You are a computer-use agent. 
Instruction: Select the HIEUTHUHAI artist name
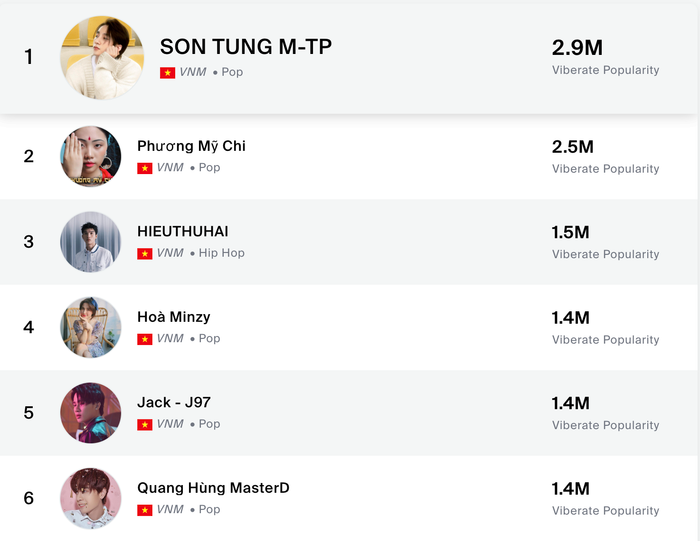[183, 231]
